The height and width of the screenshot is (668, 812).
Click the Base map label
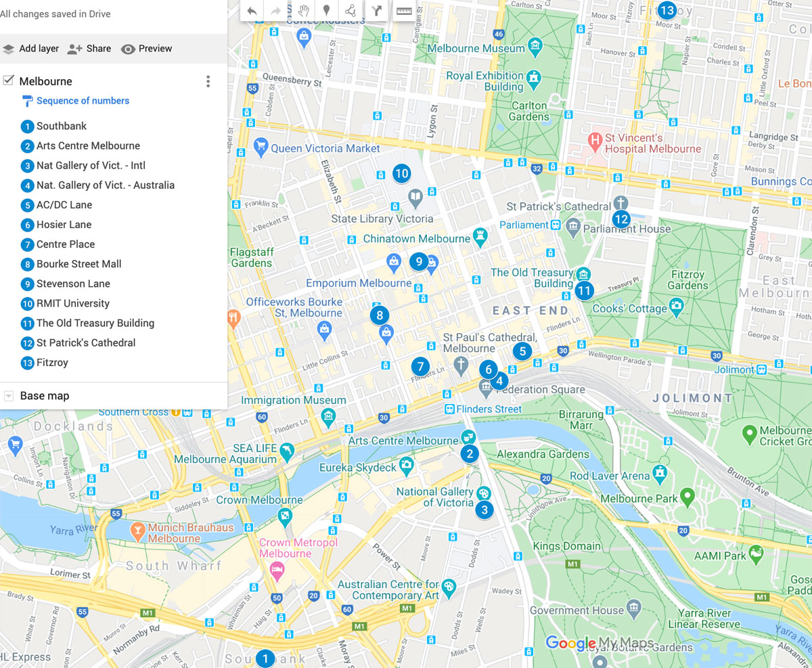tap(45, 396)
